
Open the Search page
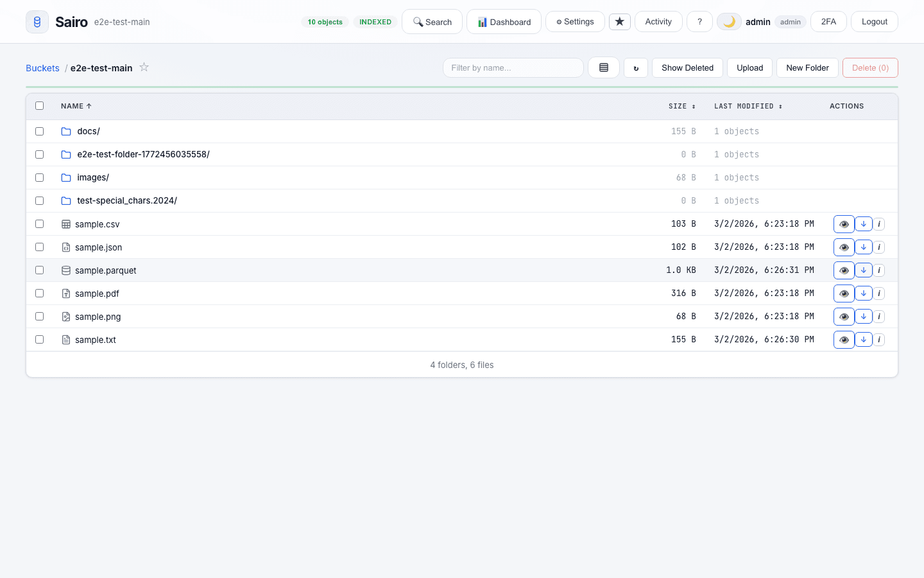tap(432, 22)
